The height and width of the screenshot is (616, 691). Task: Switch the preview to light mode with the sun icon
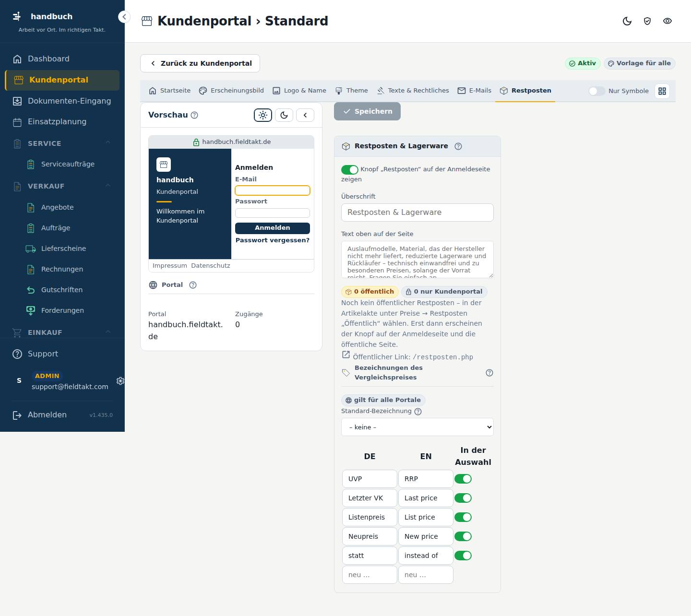click(263, 115)
